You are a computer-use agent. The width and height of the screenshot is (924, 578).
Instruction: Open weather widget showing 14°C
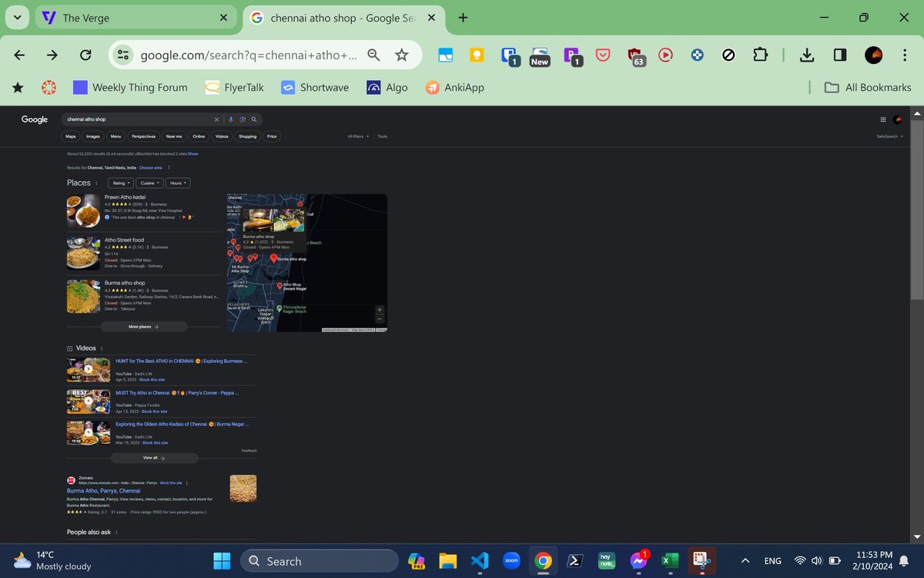52,560
